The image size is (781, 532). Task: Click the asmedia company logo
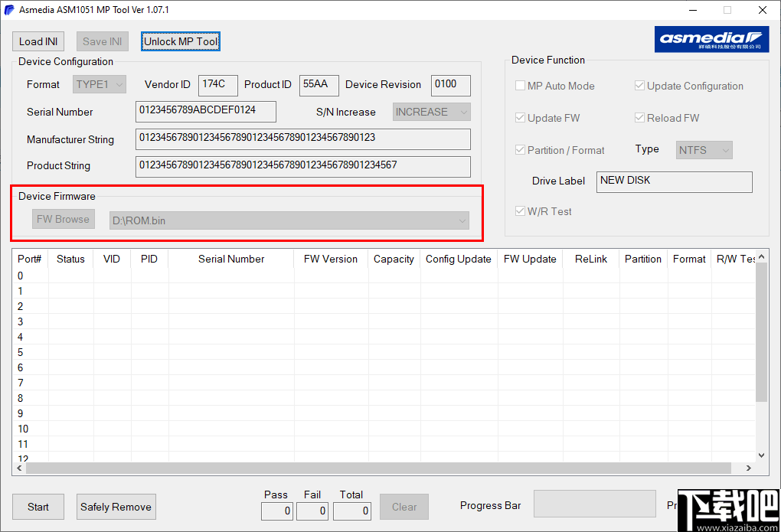(711, 39)
